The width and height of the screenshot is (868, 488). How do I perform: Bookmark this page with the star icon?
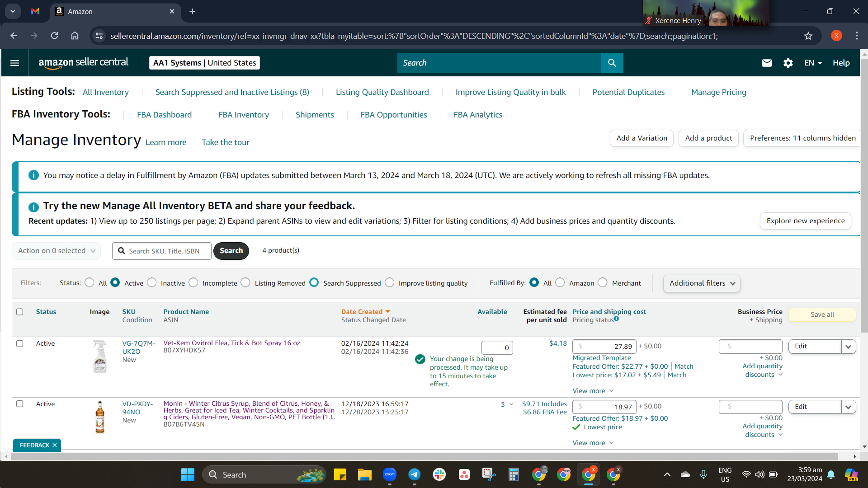(808, 36)
